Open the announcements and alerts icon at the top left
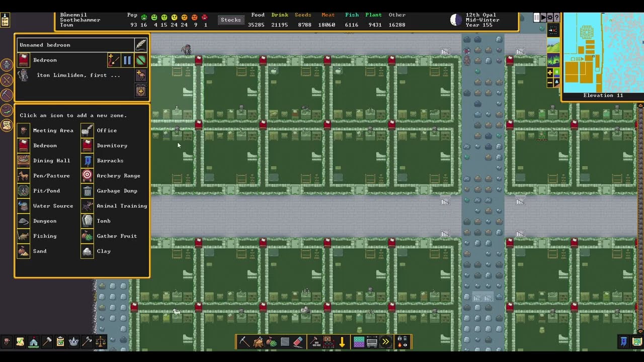644x362 pixels. pos(5,20)
